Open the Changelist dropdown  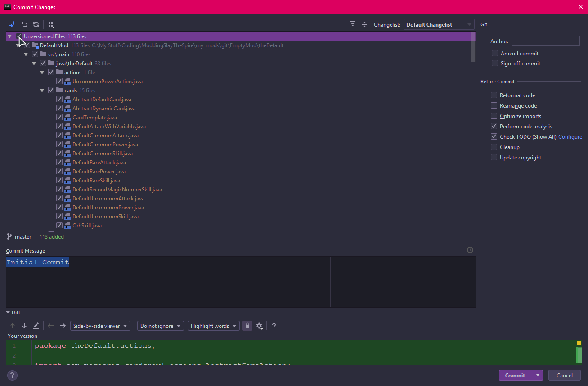[x=439, y=24]
